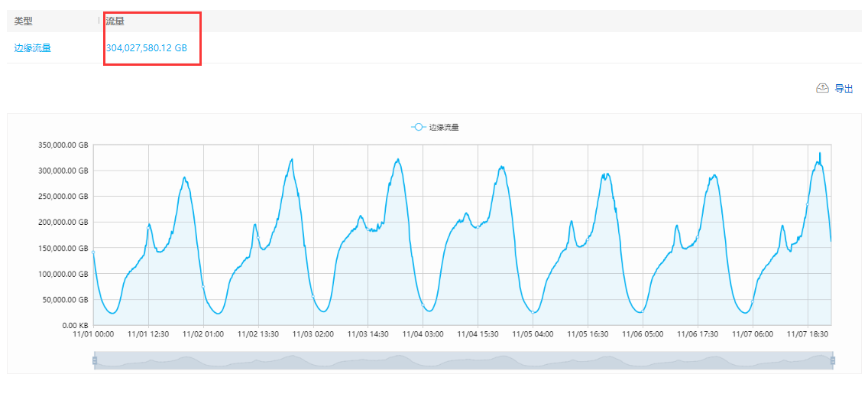Viewport: 868px width, 397px height.
Task: Click the first data point at 11/01 00:00
Action: [x=93, y=252]
